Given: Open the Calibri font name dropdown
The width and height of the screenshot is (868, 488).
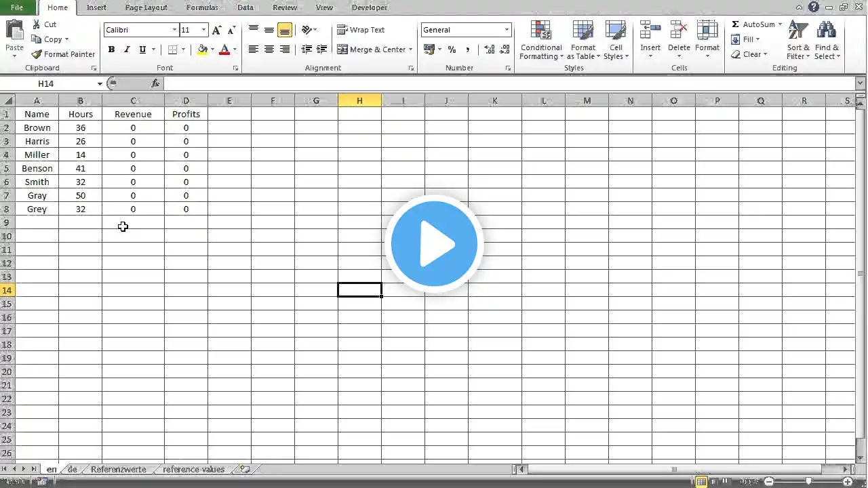Looking at the screenshot, I should 174,30.
